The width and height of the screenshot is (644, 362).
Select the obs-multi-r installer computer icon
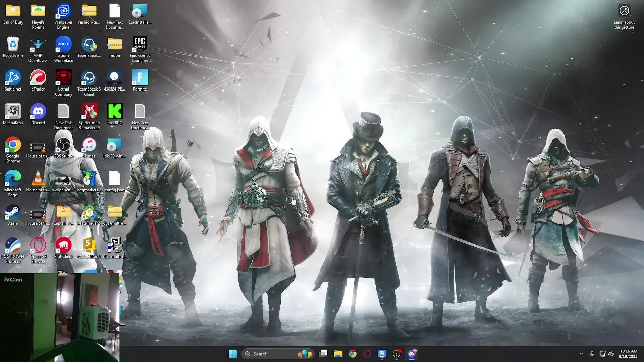tap(115, 248)
